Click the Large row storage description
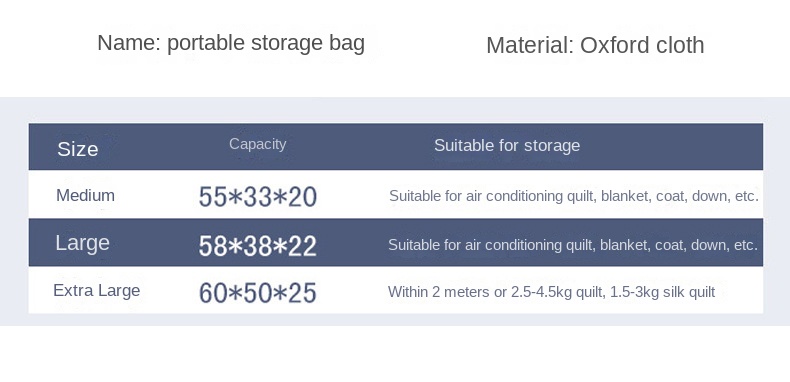790x382 pixels. coord(573,245)
